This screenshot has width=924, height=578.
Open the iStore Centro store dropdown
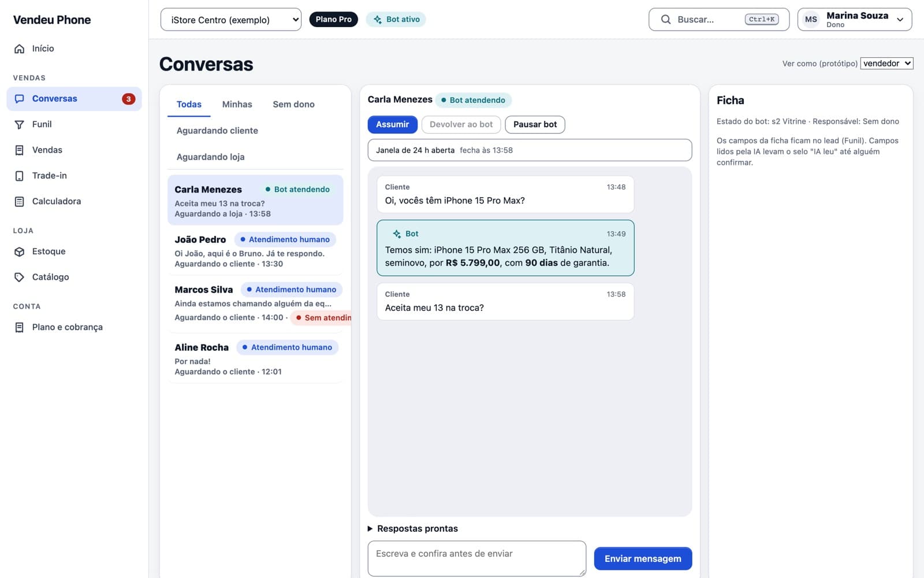coord(231,20)
